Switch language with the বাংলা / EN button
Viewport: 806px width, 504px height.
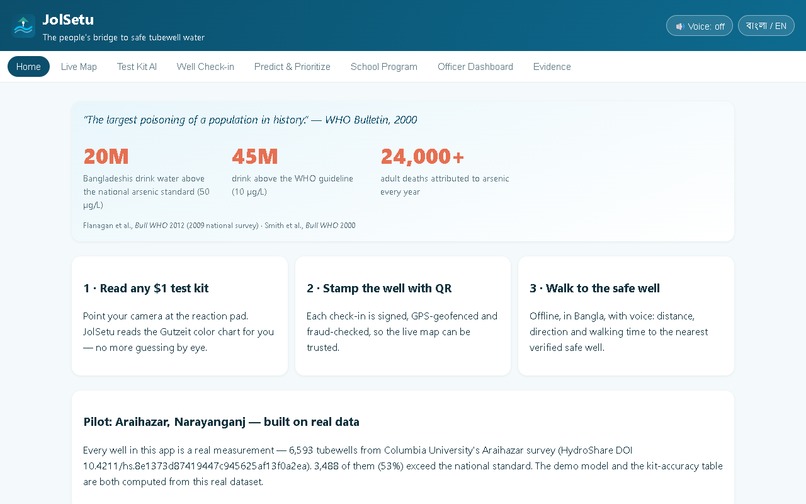(x=766, y=26)
